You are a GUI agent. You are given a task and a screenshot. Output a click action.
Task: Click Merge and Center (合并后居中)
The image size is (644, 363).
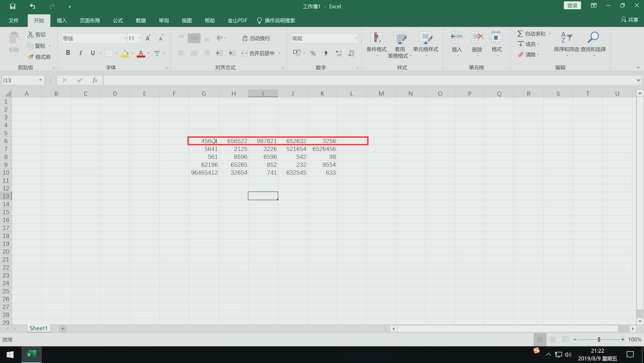258,53
